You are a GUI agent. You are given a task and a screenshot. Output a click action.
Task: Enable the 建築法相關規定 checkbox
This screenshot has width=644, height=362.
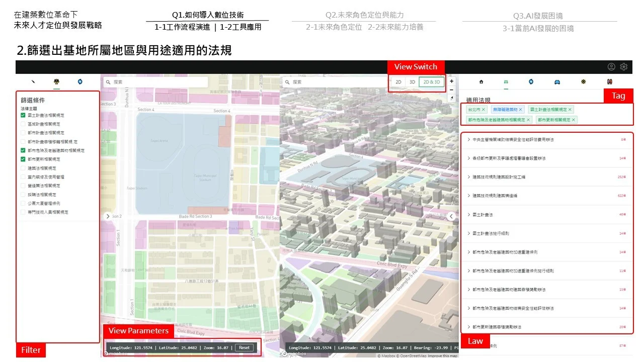pyautogui.click(x=22, y=167)
